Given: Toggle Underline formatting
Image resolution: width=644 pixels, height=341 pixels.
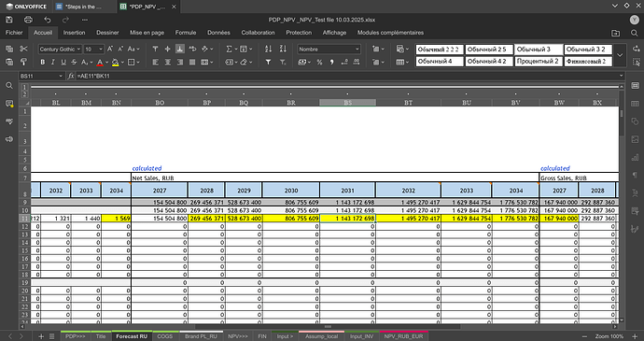Looking at the screenshot, I should click(x=63, y=62).
